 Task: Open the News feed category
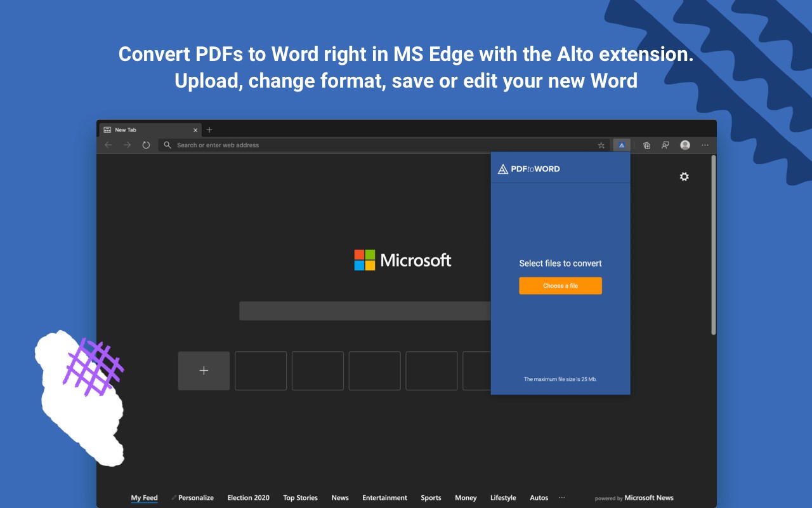coord(340,498)
